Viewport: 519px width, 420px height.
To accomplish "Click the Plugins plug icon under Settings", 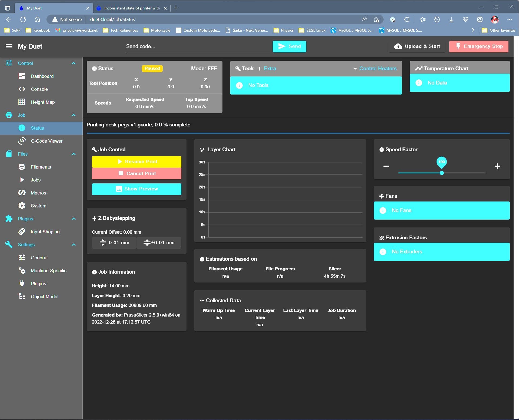I will point(22,284).
